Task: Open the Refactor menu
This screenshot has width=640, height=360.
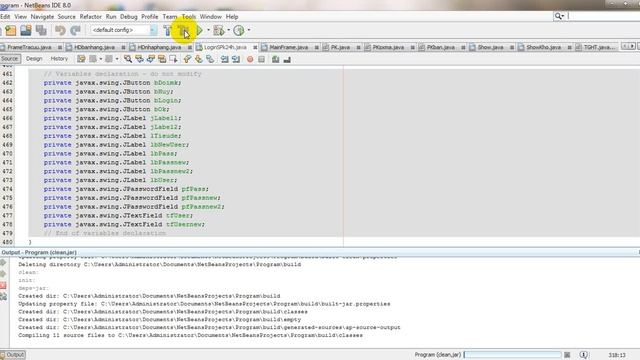Action: (x=90, y=17)
